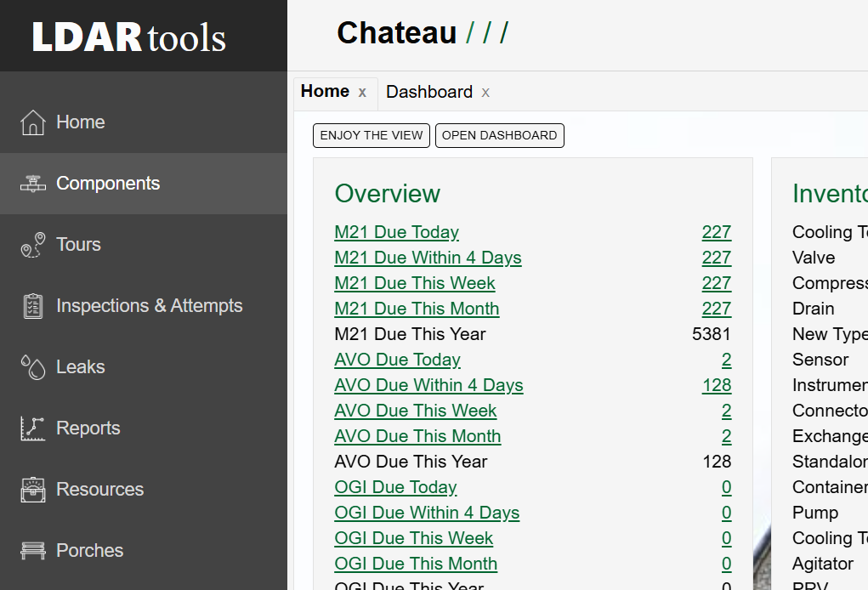Click the 2 count for AVO Due This Week
868x590 pixels.
coord(726,411)
